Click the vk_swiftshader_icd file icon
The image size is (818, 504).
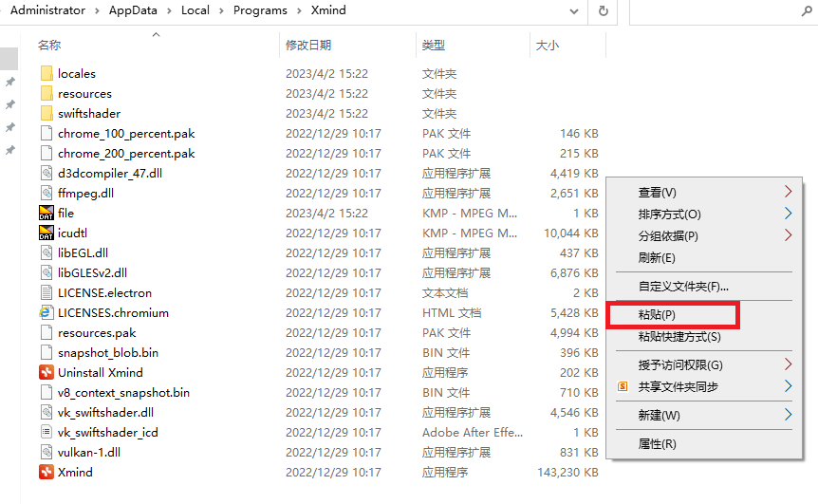(x=46, y=432)
